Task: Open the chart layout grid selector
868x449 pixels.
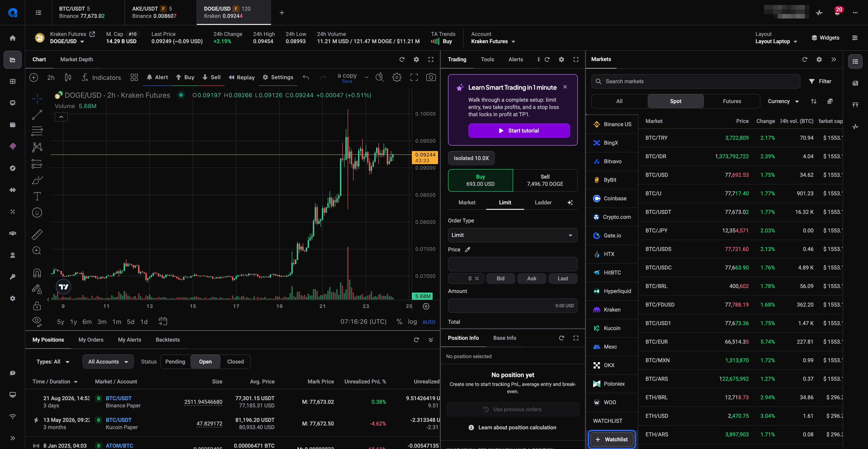Action: [134, 77]
